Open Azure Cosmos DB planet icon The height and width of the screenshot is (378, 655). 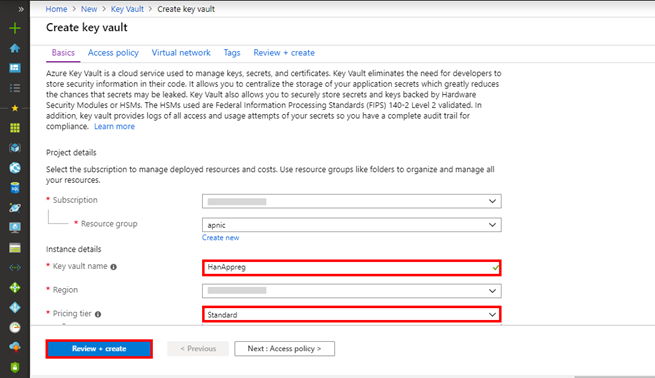[15, 208]
